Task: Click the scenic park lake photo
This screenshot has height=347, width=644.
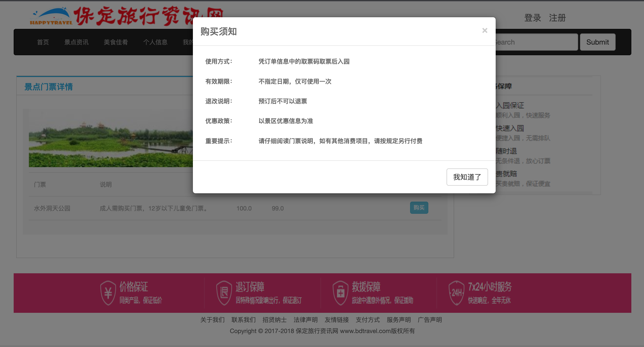Action: [111, 138]
